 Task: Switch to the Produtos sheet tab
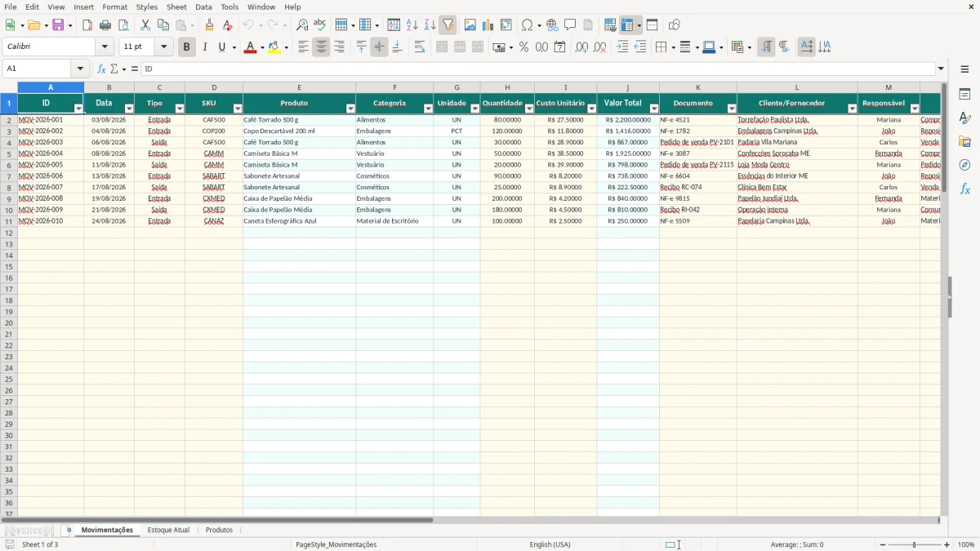(x=219, y=530)
